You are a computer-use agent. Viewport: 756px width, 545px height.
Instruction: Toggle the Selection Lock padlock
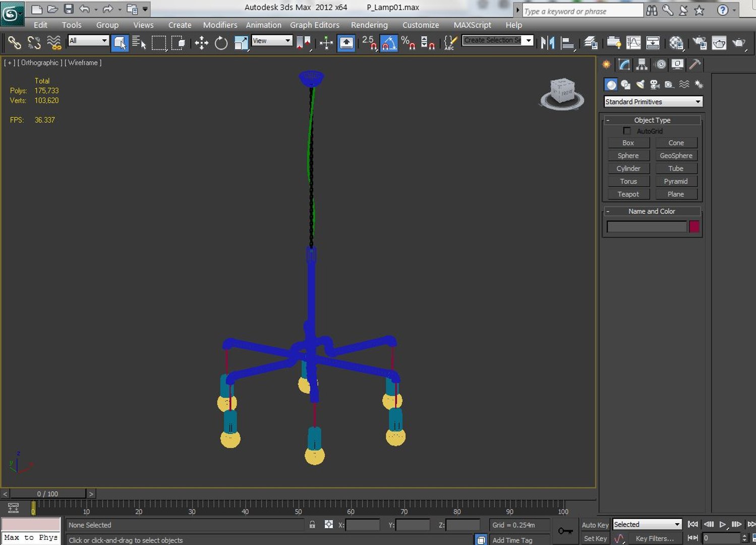pos(312,525)
